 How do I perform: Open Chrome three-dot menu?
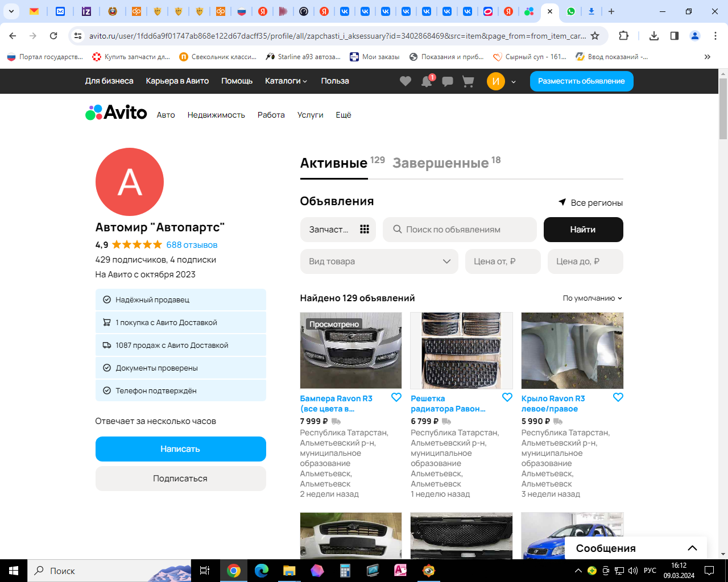point(715,36)
